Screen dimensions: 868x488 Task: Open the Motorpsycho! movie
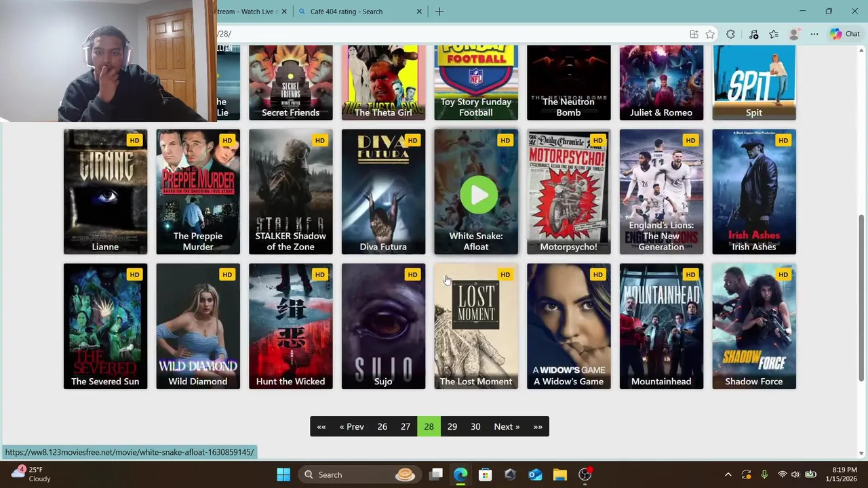click(569, 192)
